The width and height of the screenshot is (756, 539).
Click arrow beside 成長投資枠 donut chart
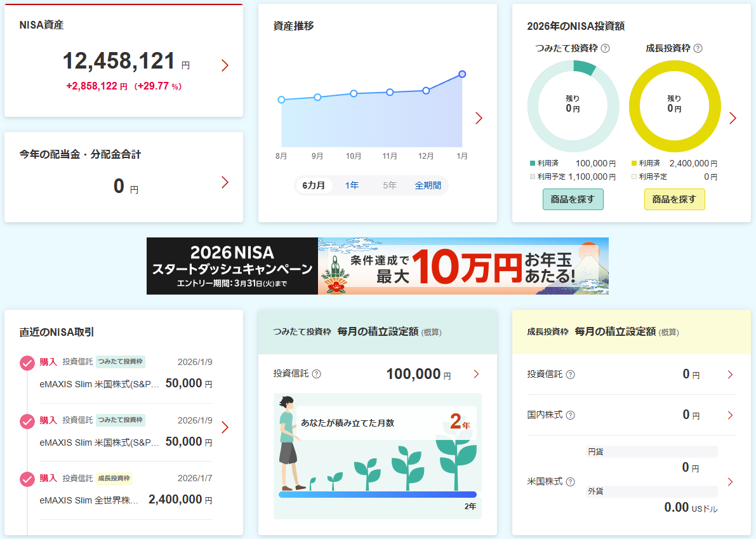tap(733, 118)
